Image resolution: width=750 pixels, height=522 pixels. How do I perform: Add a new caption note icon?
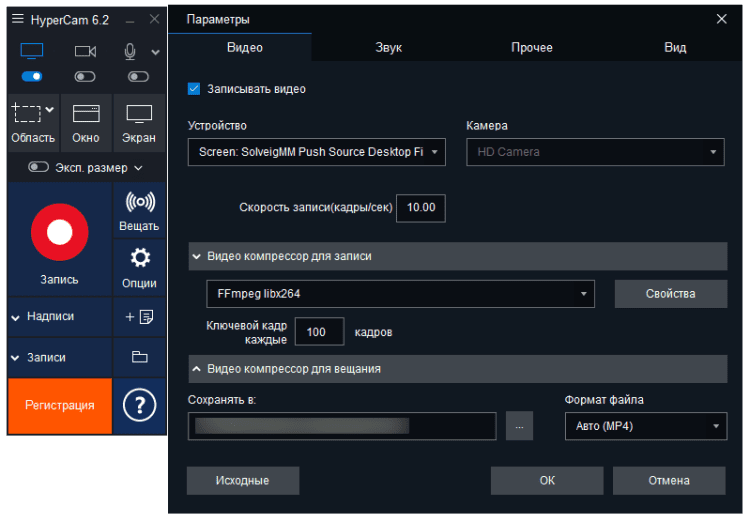139,316
